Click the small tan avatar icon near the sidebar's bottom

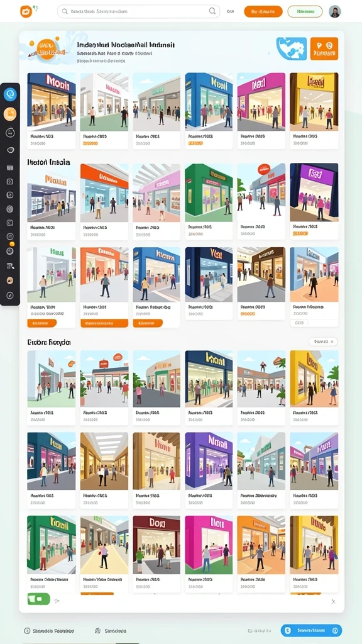(x=10, y=280)
